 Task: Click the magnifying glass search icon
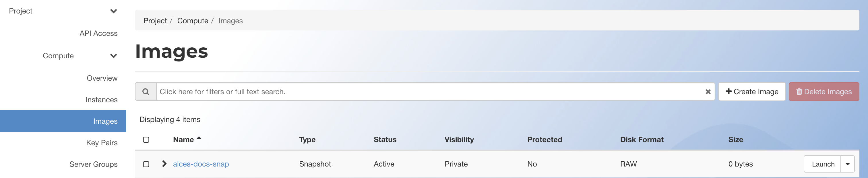(x=146, y=92)
